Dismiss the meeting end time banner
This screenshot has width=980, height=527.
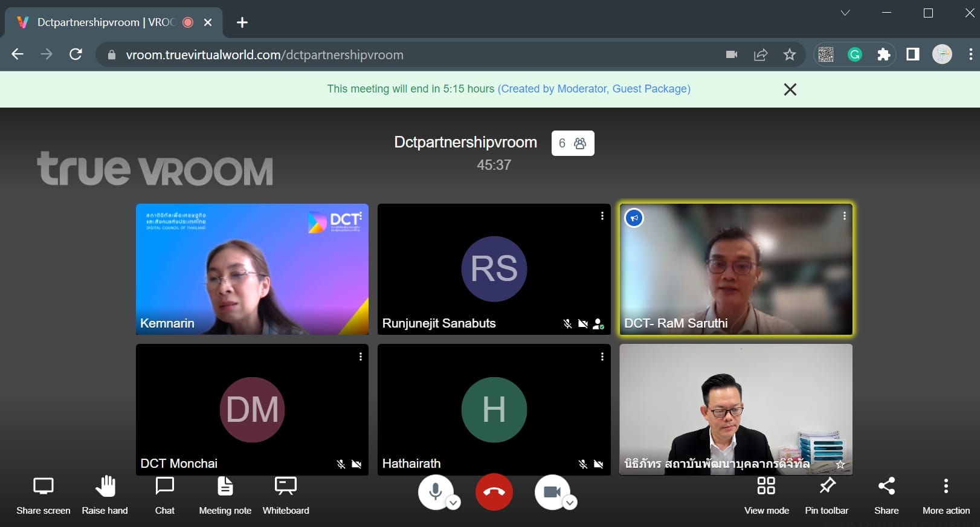point(790,89)
